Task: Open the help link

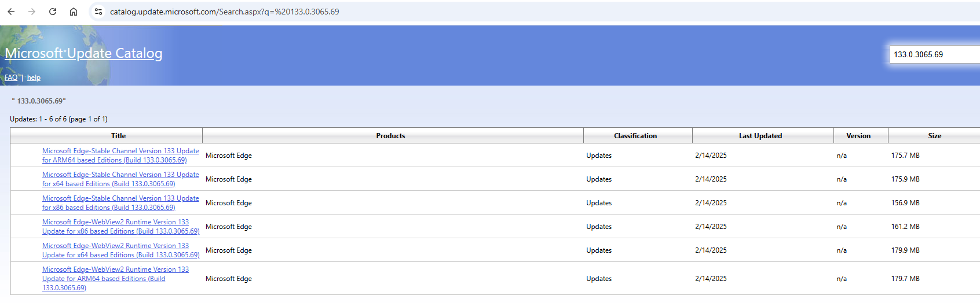Action: (x=34, y=77)
